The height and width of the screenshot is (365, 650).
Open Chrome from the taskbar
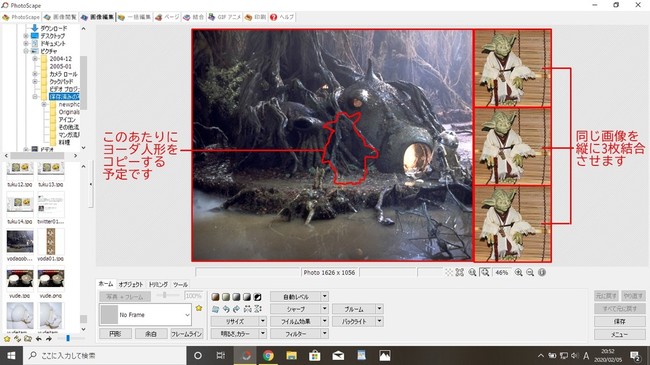[x=268, y=355]
